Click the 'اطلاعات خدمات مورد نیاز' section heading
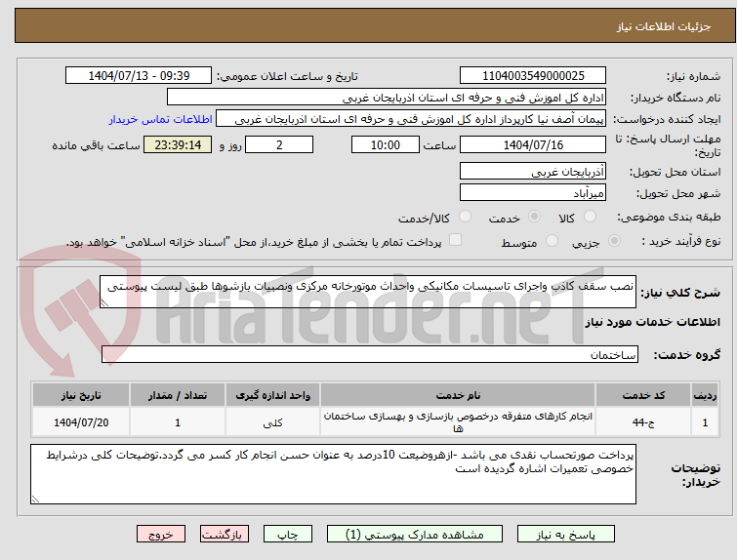This screenshot has height=560, width=737. pyautogui.click(x=652, y=322)
